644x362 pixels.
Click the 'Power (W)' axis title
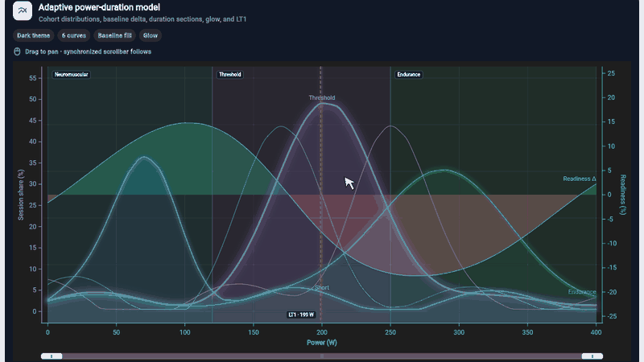pyautogui.click(x=322, y=343)
